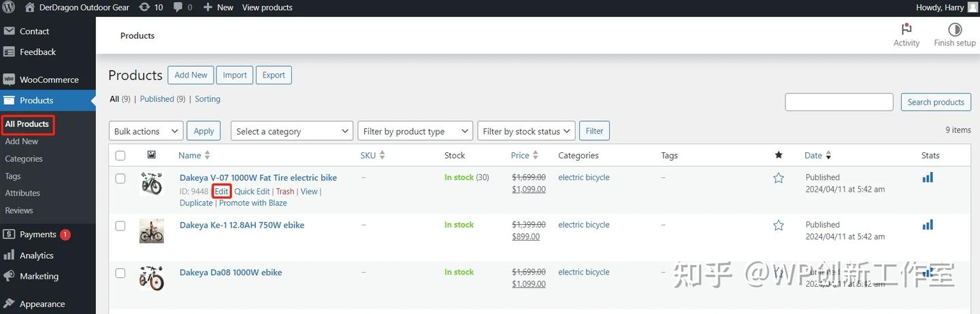Select the Dakeya V-07 product checkbox
This screenshot has height=314, width=980.
coord(120,178)
